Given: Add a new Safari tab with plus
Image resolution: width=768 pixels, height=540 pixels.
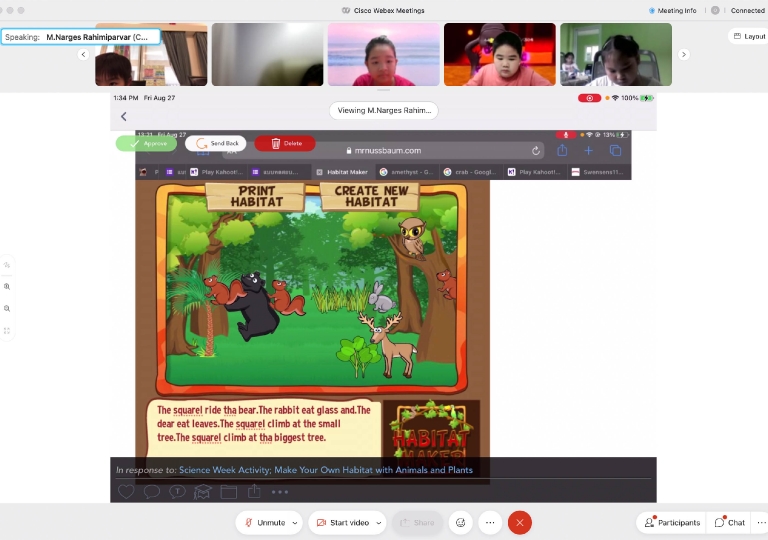Looking at the screenshot, I should pos(589,151).
